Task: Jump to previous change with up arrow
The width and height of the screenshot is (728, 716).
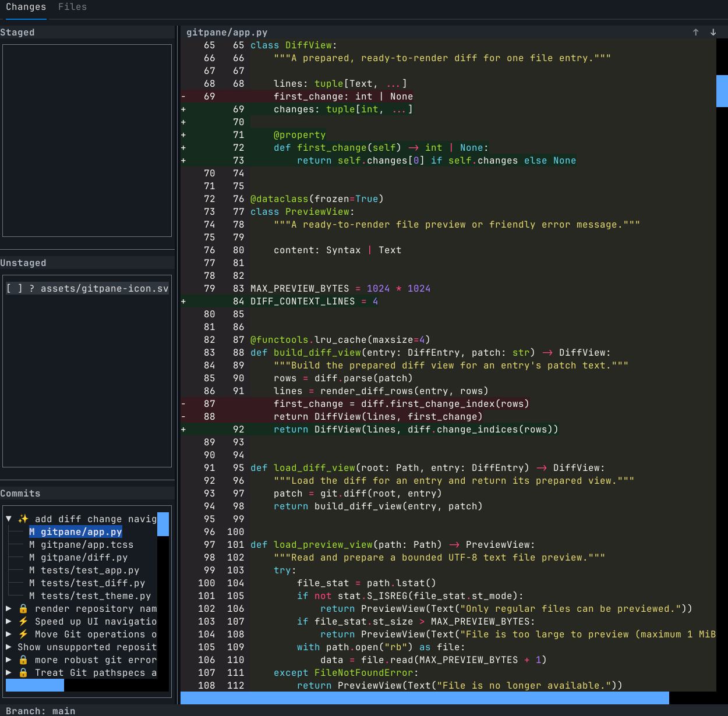Action: click(695, 33)
